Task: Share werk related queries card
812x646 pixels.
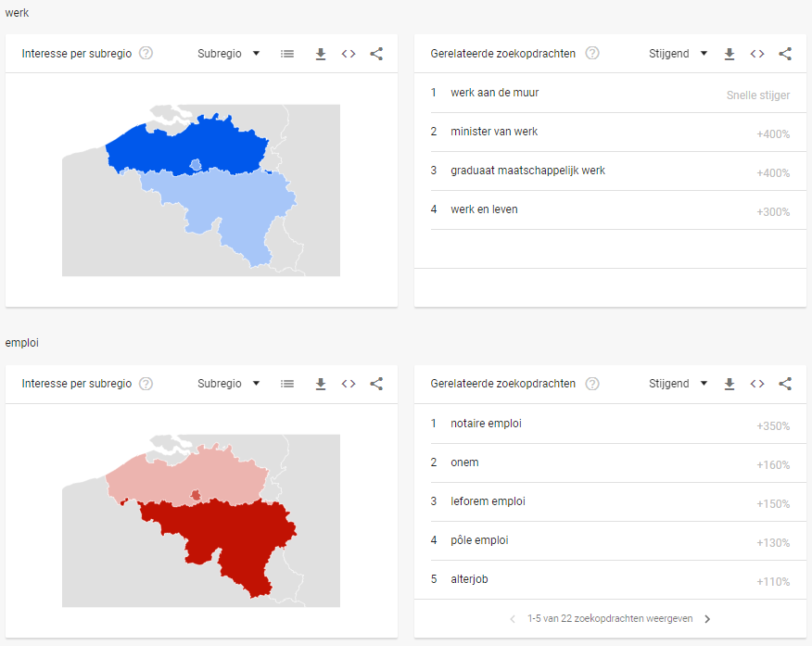Action: (x=785, y=54)
